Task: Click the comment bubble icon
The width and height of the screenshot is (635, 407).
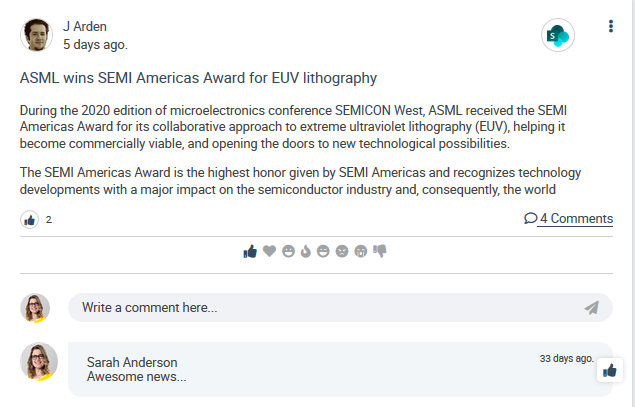Action: [530, 219]
